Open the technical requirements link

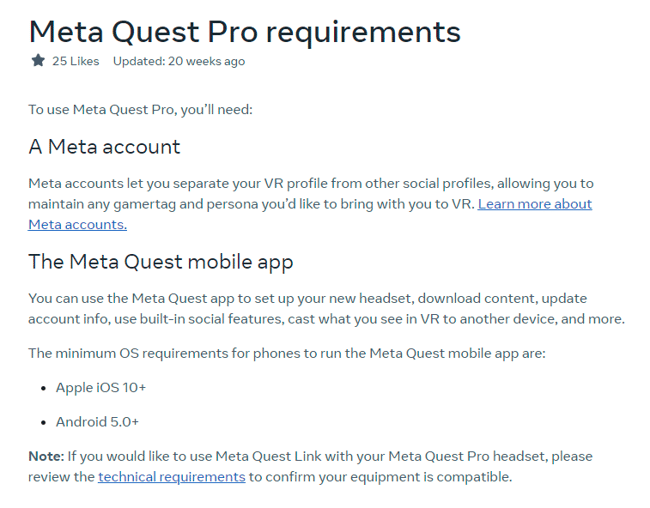tap(172, 477)
